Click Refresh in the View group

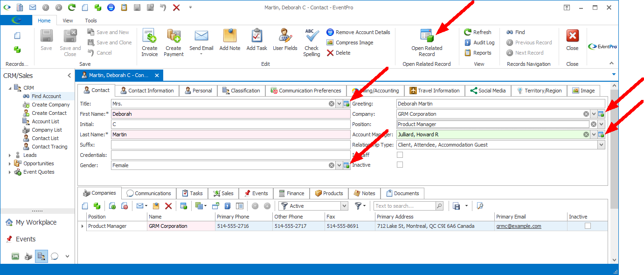point(478,32)
